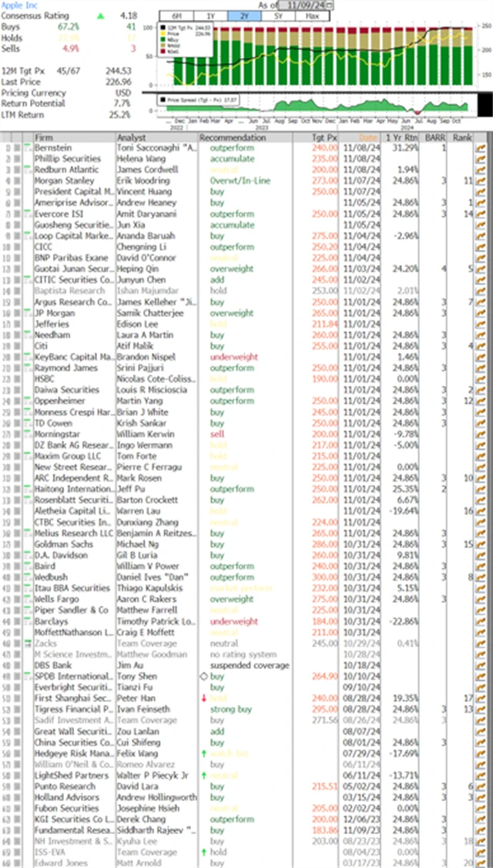Open the report document icon beside Bernstein
Screen dimensions: 493x868
27,147
